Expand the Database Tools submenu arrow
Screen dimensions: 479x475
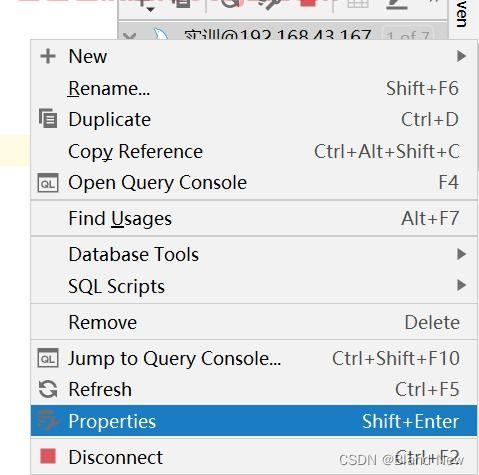pos(461,254)
